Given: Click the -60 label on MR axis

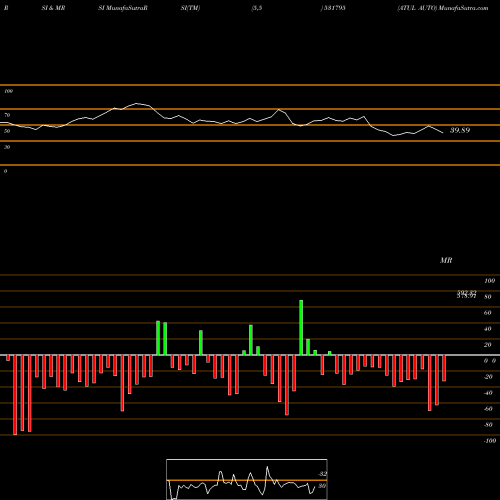Looking at the screenshot, I should pos(488,409).
